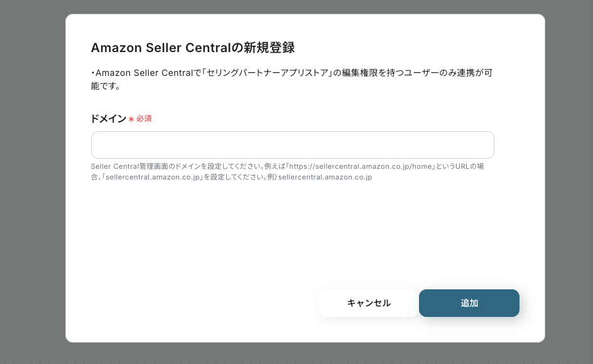This screenshot has height=364, width=593.
Task: Click the blank space left of the キャンセル button
Action: click(201, 303)
